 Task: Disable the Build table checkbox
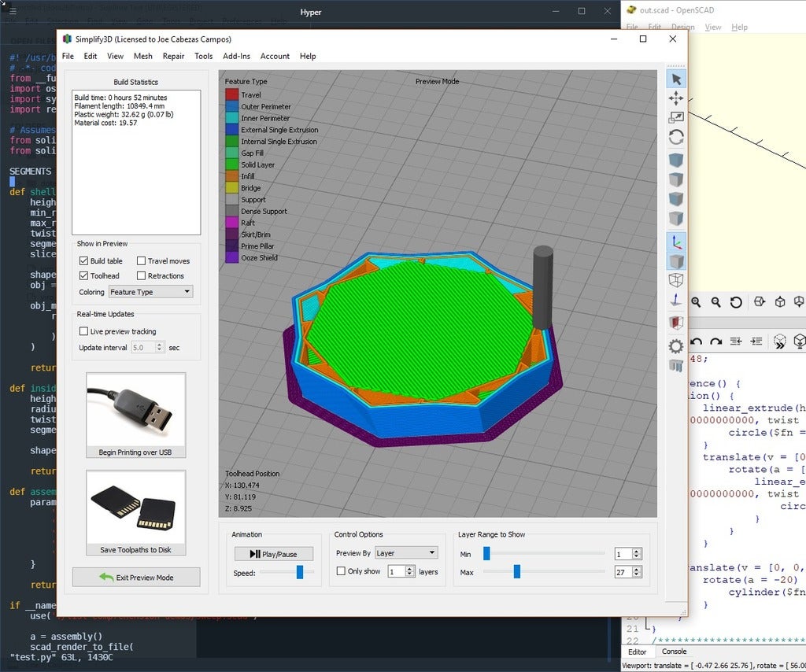pos(82,260)
